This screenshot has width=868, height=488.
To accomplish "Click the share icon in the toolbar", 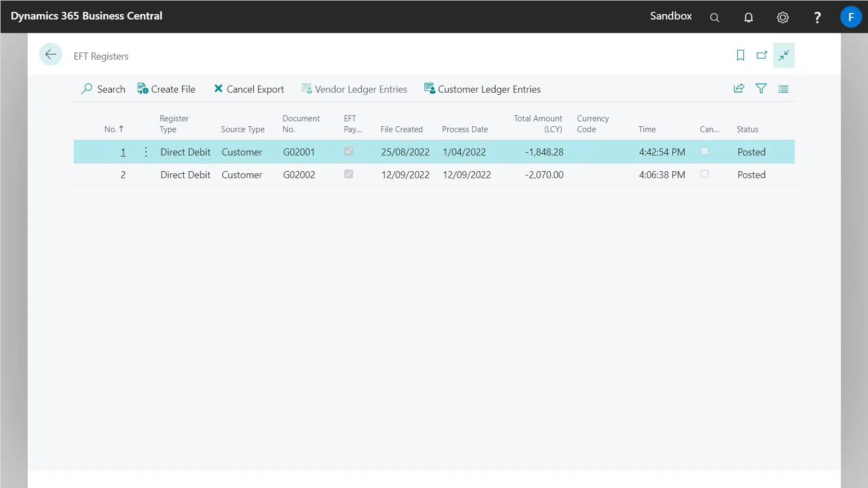I will point(738,89).
